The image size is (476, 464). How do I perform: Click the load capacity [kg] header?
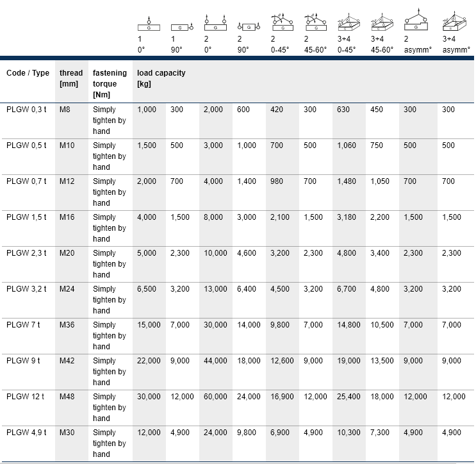click(x=161, y=78)
